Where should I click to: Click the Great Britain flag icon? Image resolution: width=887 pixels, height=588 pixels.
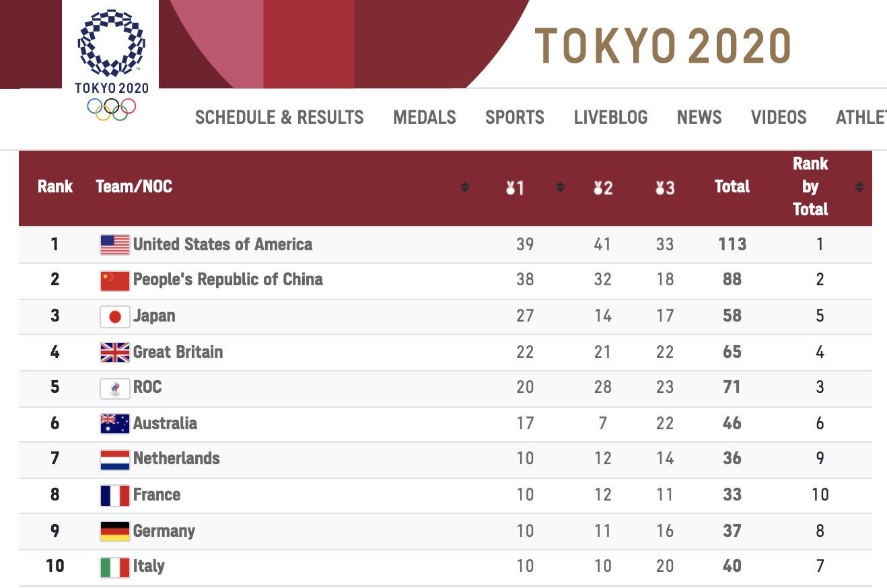click(x=115, y=352)
